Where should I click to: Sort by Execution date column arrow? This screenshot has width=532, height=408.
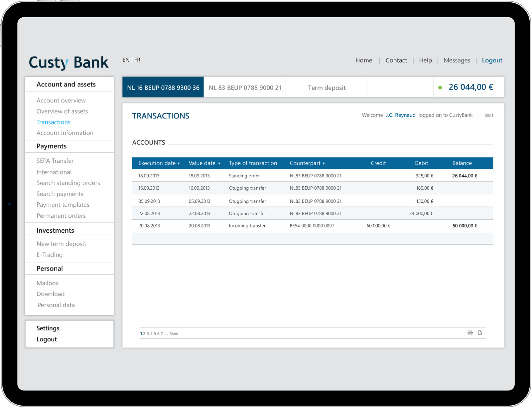point(179,163)
